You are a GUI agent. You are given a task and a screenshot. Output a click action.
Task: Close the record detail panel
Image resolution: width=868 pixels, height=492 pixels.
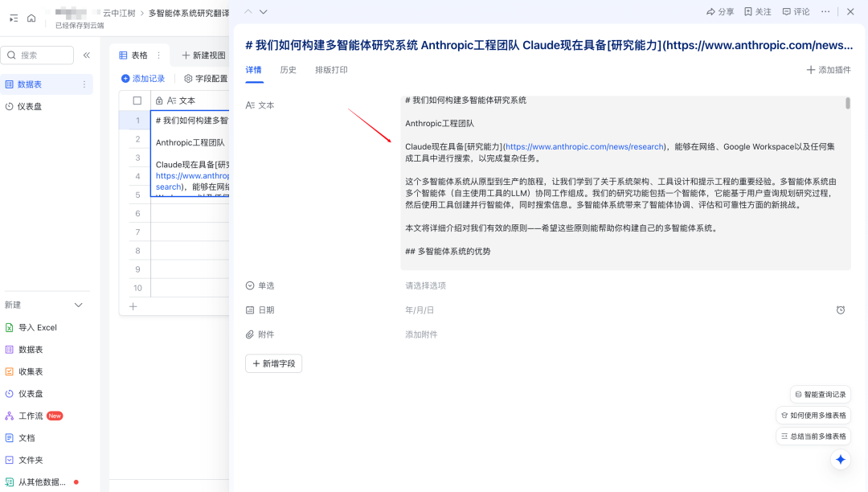pos(851,11)
